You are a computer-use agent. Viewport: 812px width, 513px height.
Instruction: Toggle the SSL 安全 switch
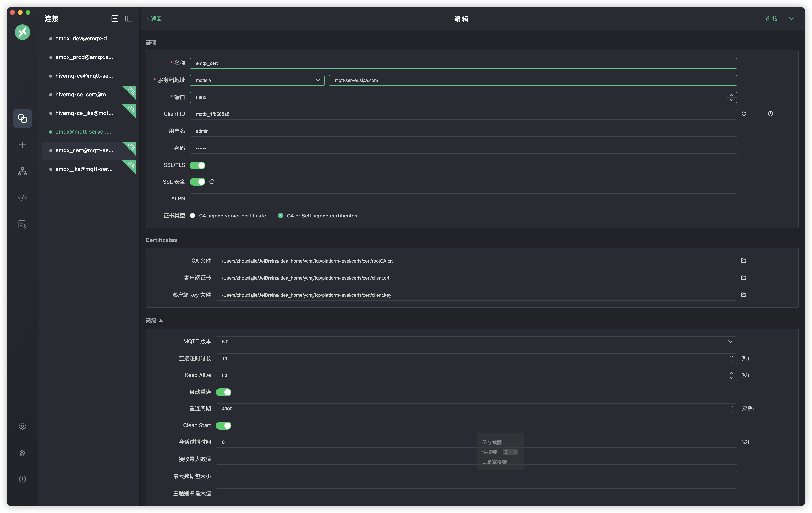(198, 182)
